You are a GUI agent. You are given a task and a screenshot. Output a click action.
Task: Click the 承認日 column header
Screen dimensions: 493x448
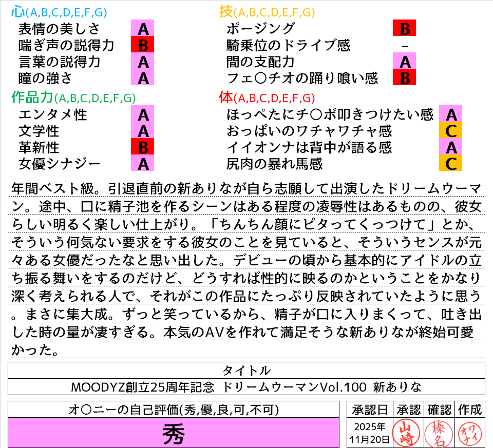(x=370, y=409)
